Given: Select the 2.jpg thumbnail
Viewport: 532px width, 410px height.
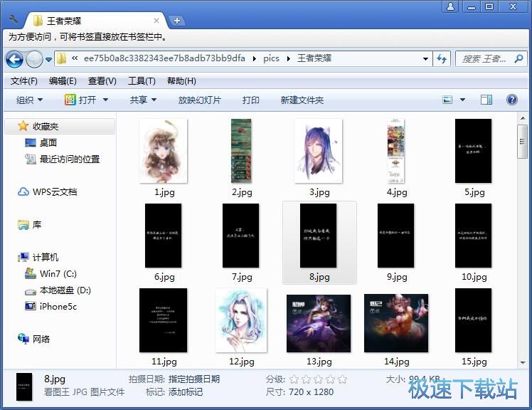Looking at the screenshot, I should pyautogui.click(x=241, y=151).
